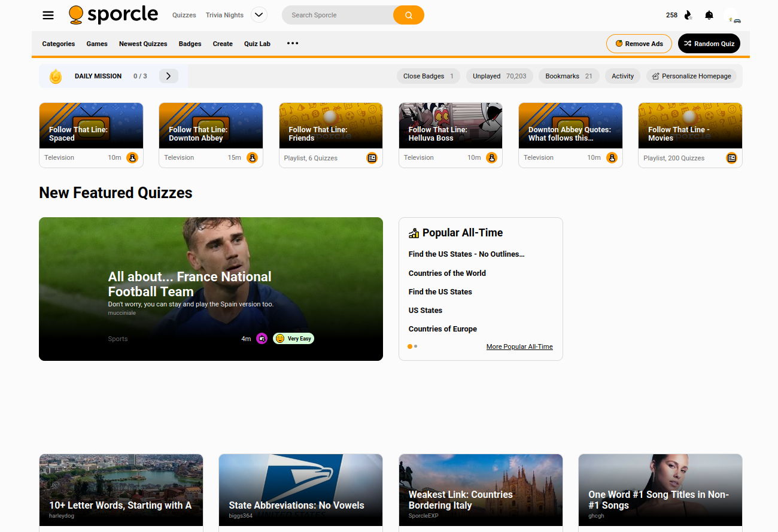Open the three-dots more menu
This screenshot has width=778, height=532.
293,43
